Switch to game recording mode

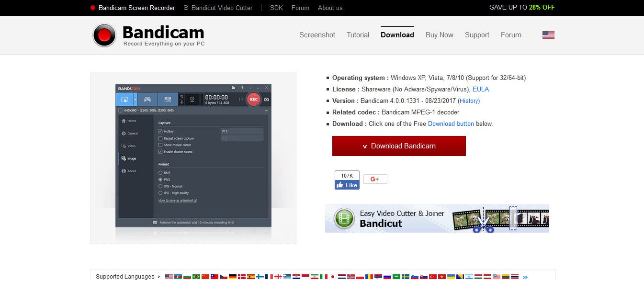click(147, 99)
